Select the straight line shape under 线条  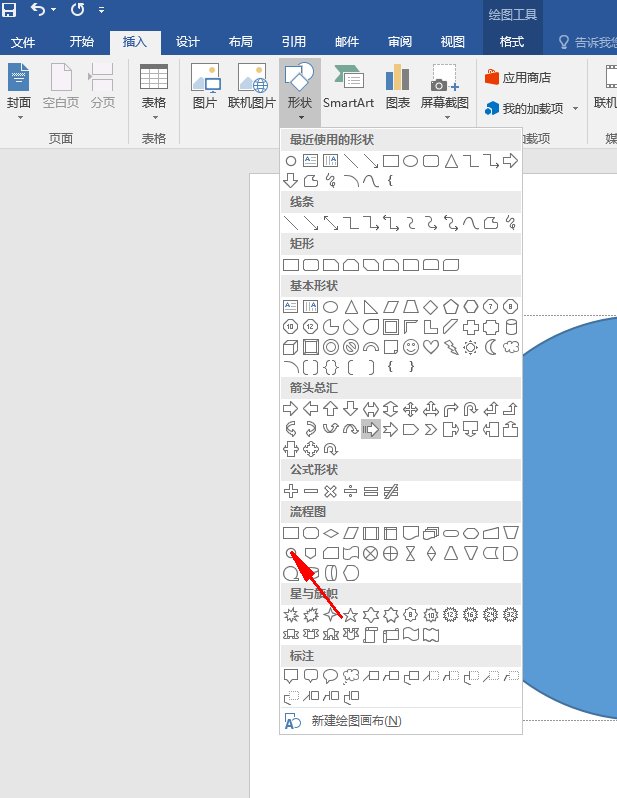(x=291, y=223)
